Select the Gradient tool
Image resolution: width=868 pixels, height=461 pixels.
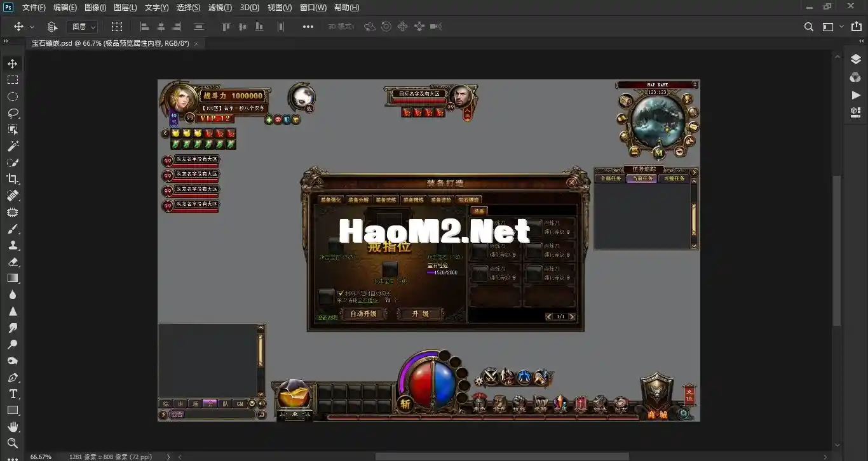[x=13, y=278]
